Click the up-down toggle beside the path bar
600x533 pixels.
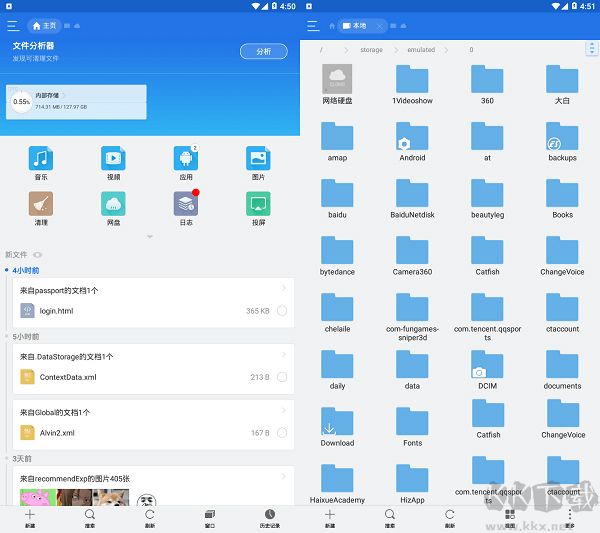(592, 49)
